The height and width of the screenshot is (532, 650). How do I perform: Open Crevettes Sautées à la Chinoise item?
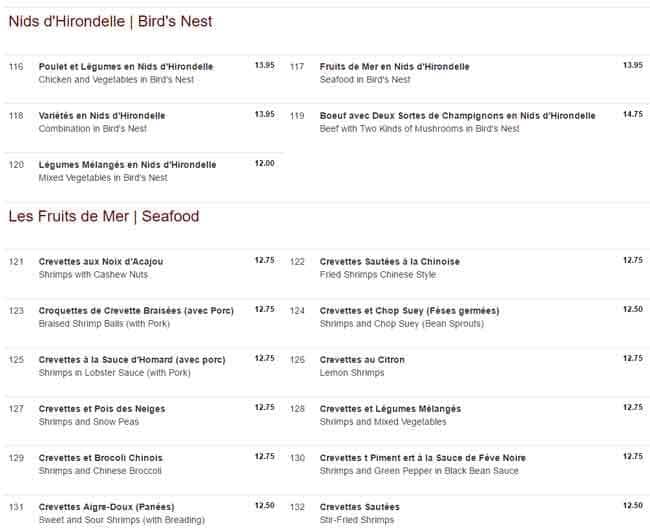coord(390,262)
